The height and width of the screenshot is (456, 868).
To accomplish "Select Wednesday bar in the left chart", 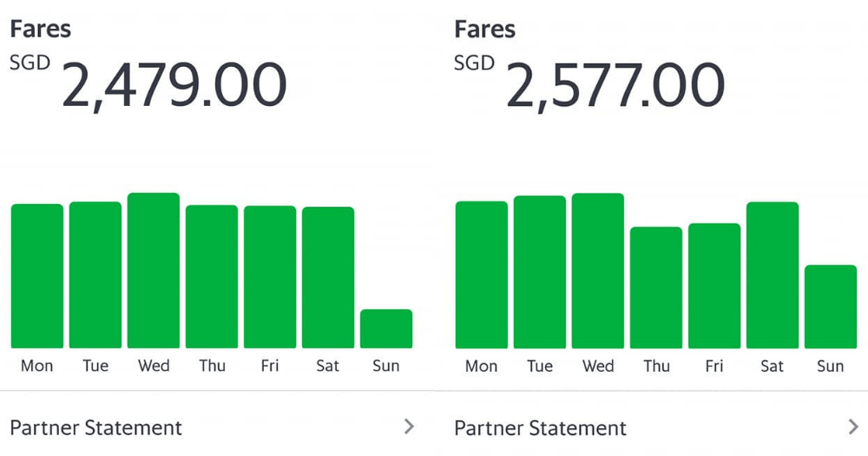I will click(x=154, y=271).
